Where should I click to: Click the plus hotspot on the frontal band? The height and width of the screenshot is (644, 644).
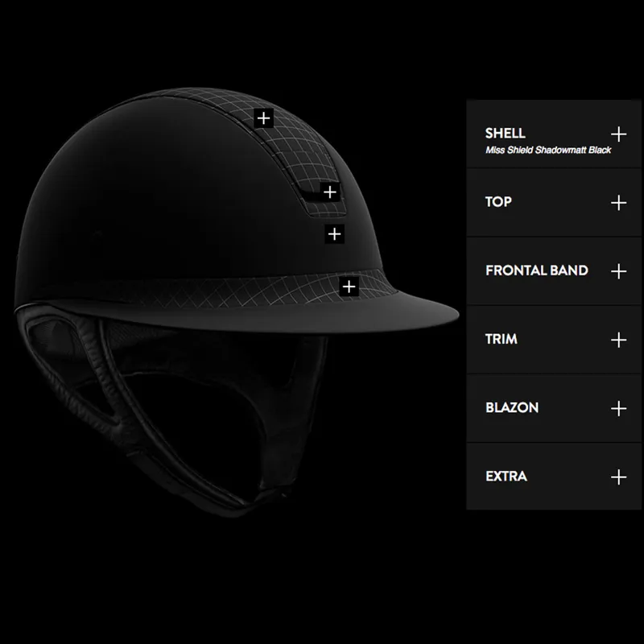tap(349, 286)
